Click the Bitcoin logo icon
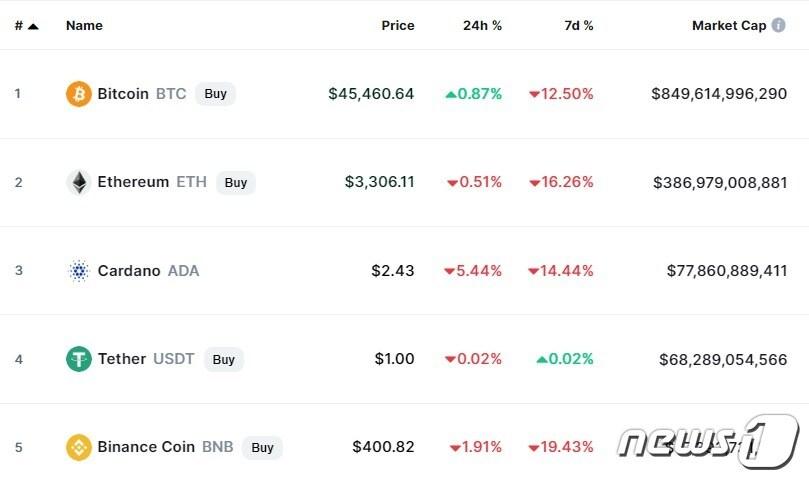The width and height of the screenshot is (809, 481). pos(78,94)
